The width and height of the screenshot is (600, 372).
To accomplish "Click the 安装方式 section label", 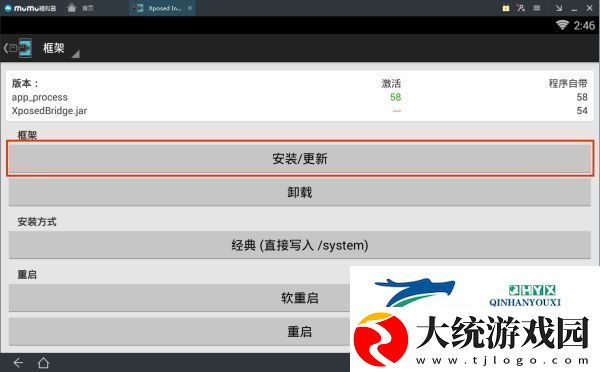I will (37, 222).
